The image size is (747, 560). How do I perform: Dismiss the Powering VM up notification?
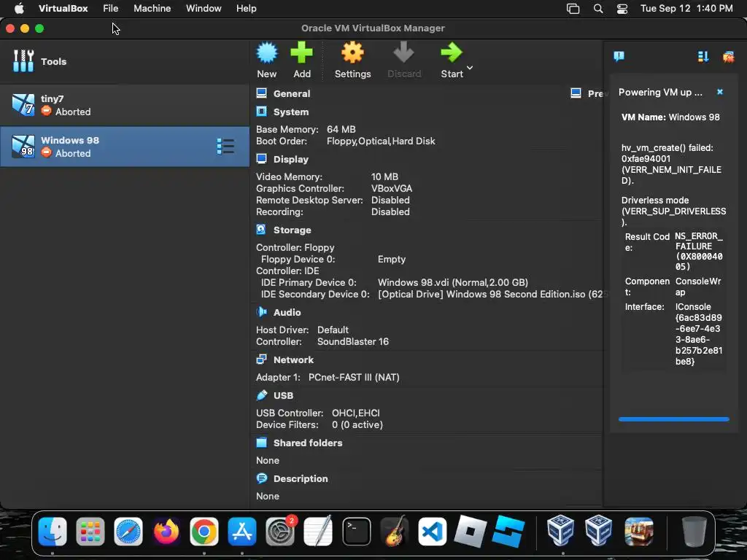click(720, 92)
